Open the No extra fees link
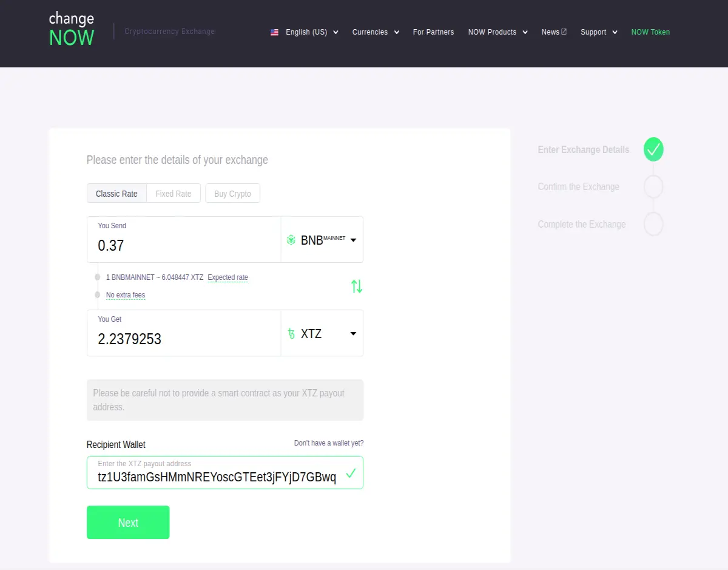This screenshot has width=728, height=570. 126,295
